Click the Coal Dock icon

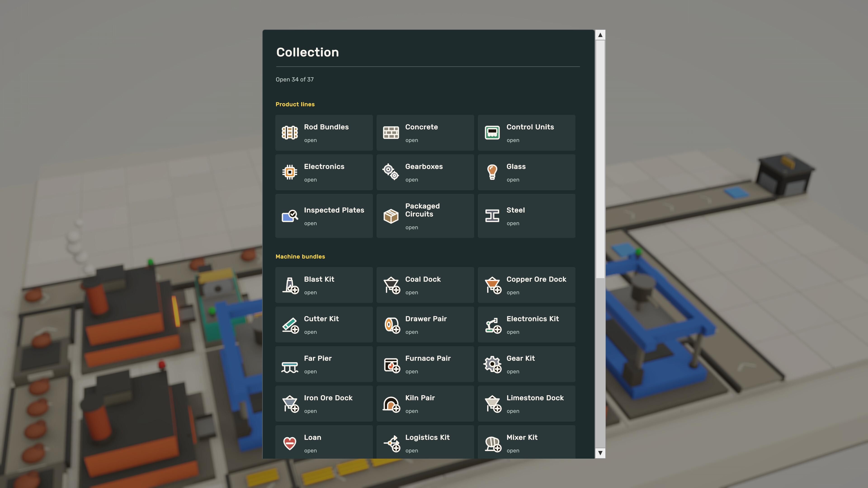[x=392, y=285]
